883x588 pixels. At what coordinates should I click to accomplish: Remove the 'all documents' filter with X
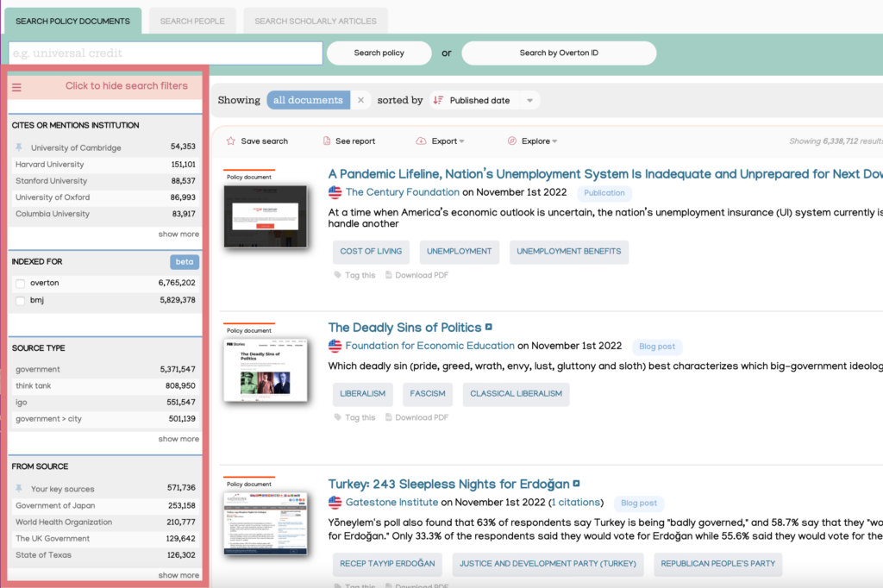pos(361,100)
